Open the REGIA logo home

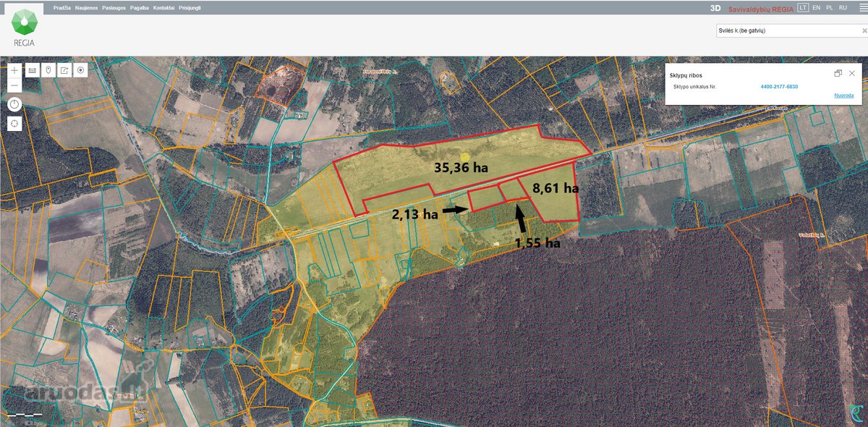pos(25,26)
